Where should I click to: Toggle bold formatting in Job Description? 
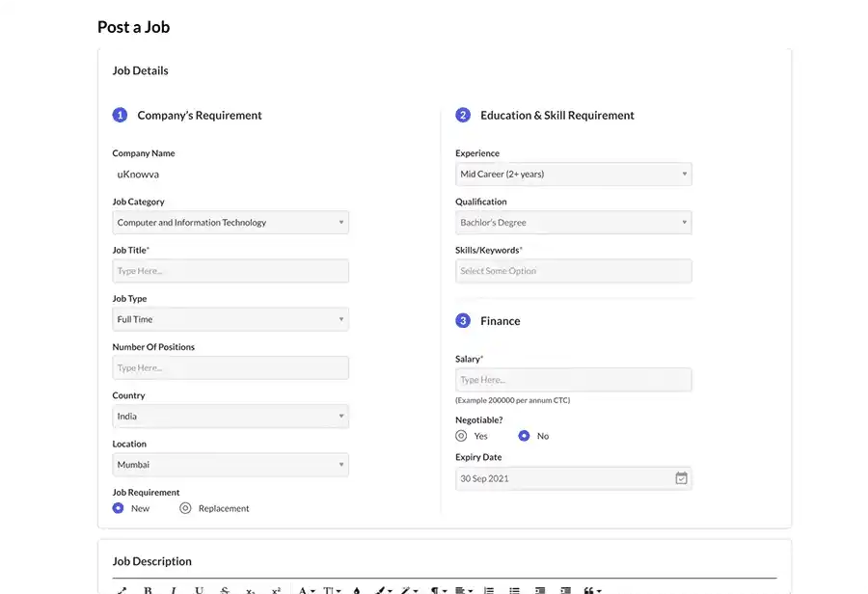tap(149, 590)
